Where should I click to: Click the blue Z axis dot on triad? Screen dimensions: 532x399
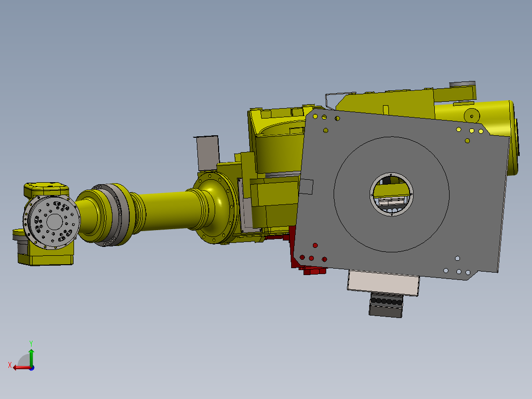(x=32, y=368)
